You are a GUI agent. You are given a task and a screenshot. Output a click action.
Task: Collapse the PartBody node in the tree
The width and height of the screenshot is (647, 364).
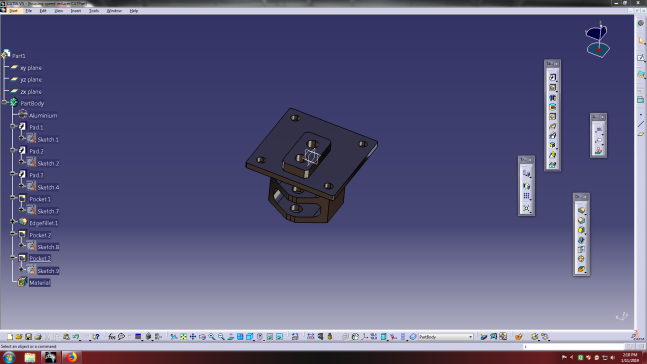(5, 102)
